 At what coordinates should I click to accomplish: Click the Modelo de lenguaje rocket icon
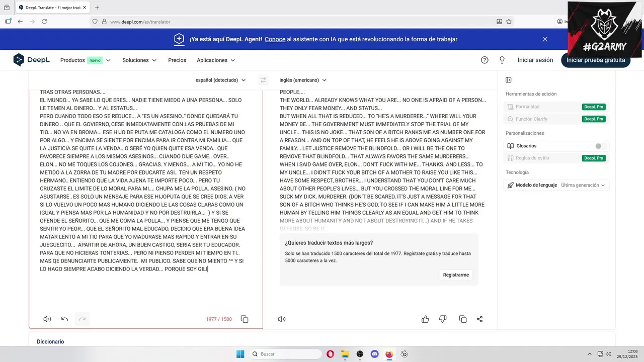(x=510, y=185)
